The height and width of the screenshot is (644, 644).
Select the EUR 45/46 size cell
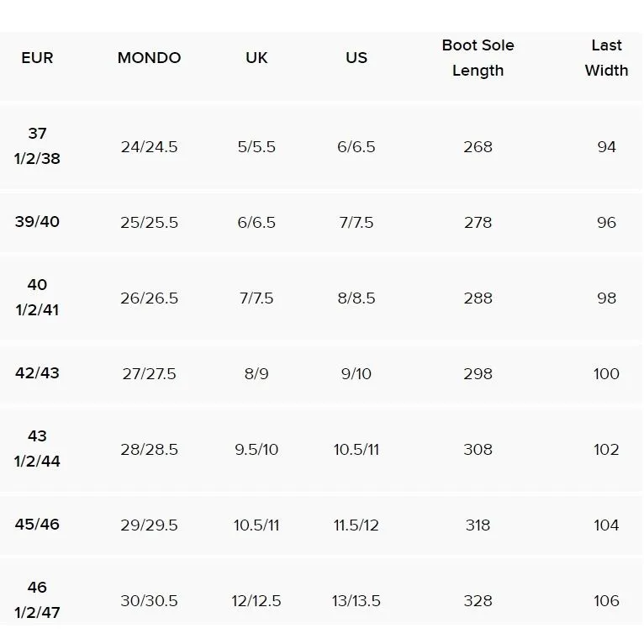pyautogui.click(x=37, y=525)
